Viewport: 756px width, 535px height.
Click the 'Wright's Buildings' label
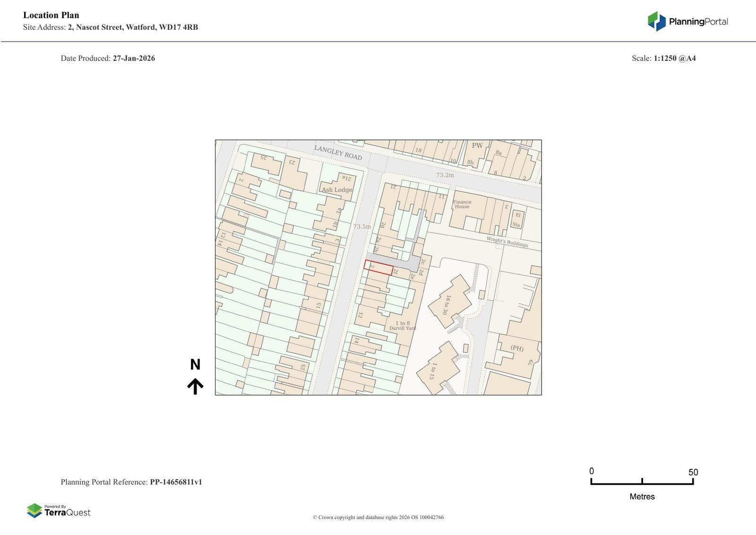pos(507,242)
